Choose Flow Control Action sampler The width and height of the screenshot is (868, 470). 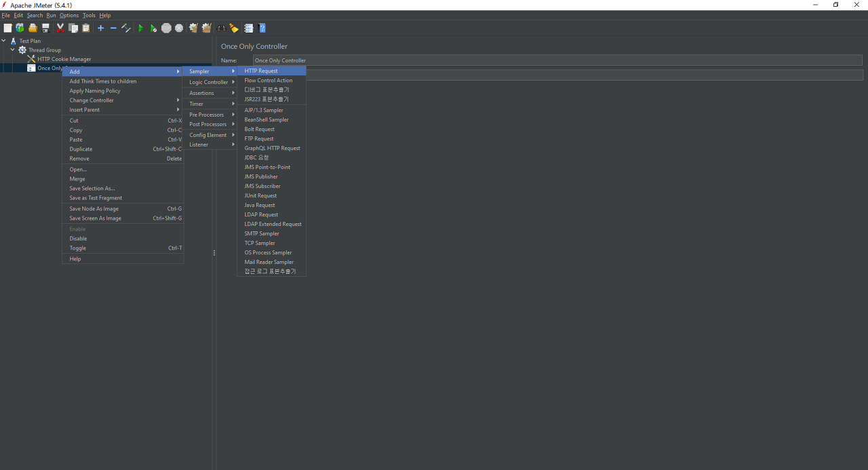coord(271,80)
